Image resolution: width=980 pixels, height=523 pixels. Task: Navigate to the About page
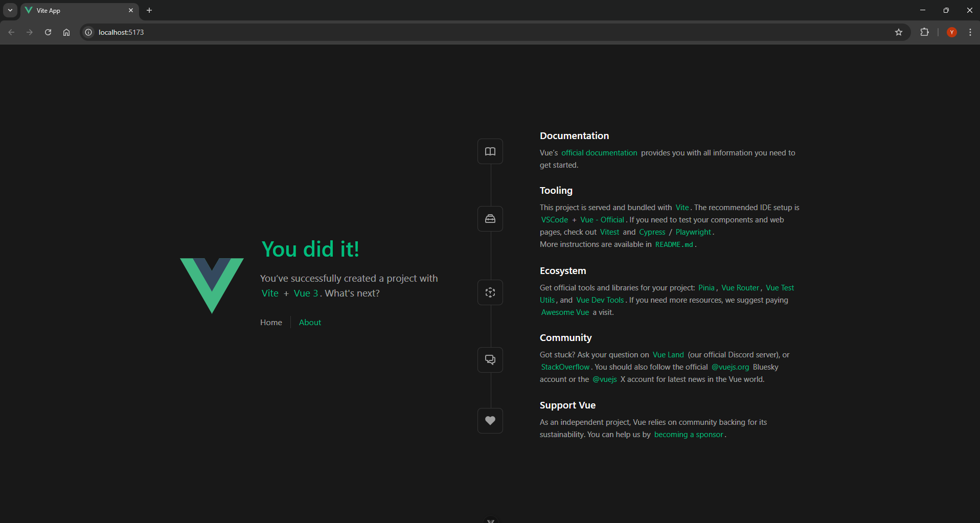(x=310, y=323)
